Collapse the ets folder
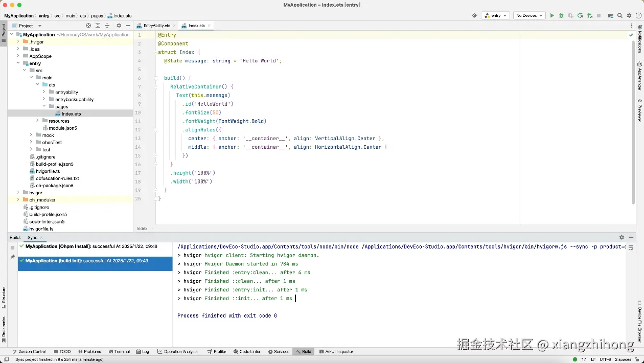The height and width of the screenshot is (363, 644). click(38, 85)
